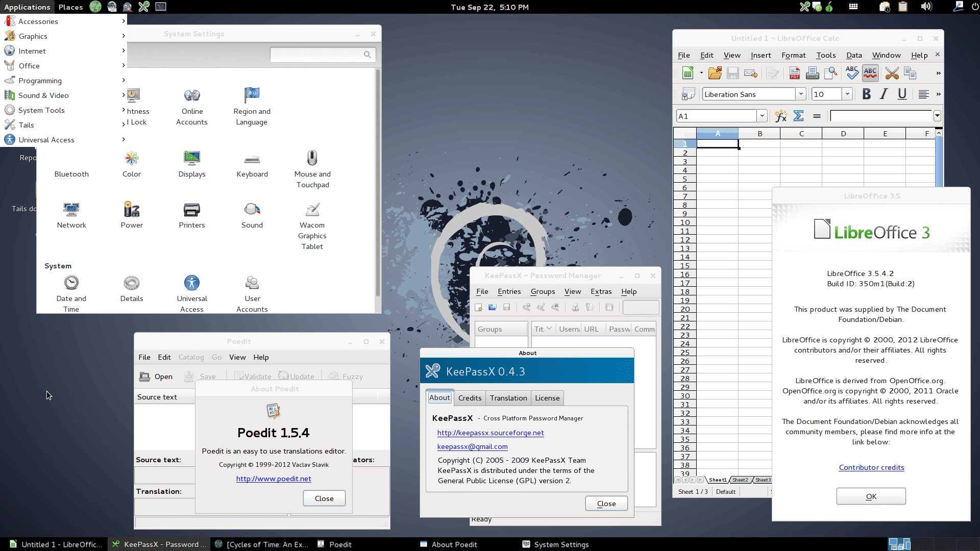Expand the Accessories submenu in Applications
Screen dimensions: 980x551
point(64,21)
